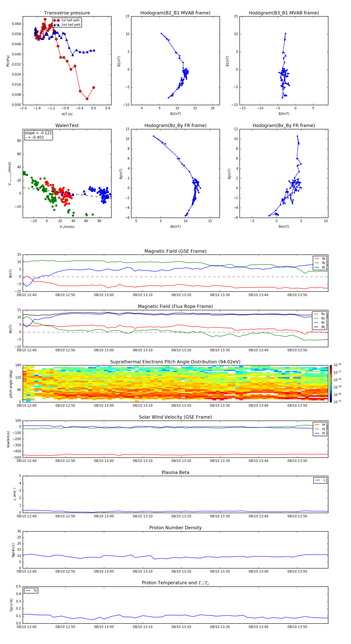Click '08/10 12:50' tick under pitch angle plot

click(x=65, y=406)
